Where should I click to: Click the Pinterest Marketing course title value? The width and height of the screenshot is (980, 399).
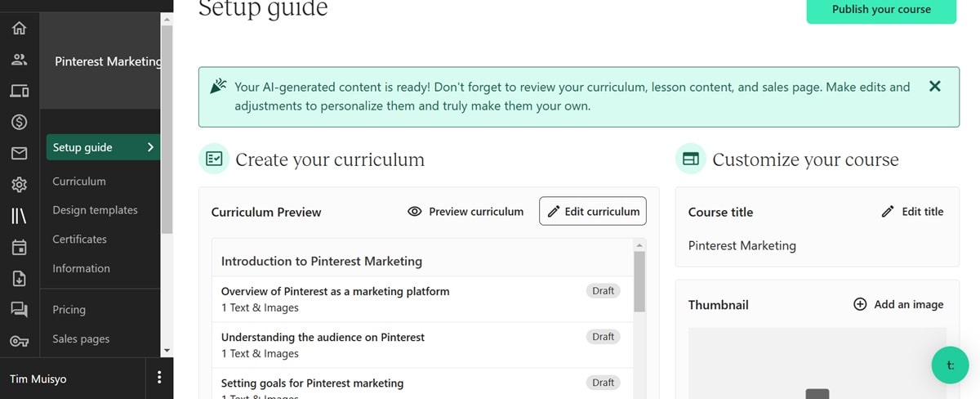(742, 245)
